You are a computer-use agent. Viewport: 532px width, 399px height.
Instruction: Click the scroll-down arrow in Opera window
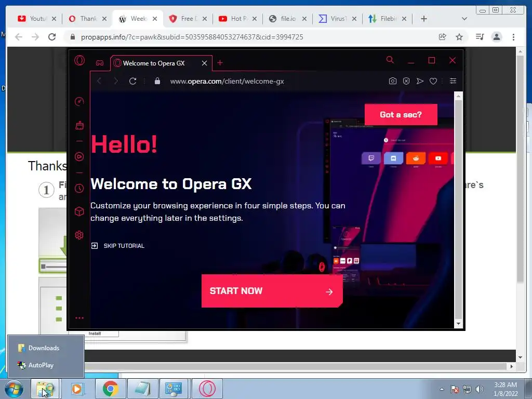click(458, 324)
